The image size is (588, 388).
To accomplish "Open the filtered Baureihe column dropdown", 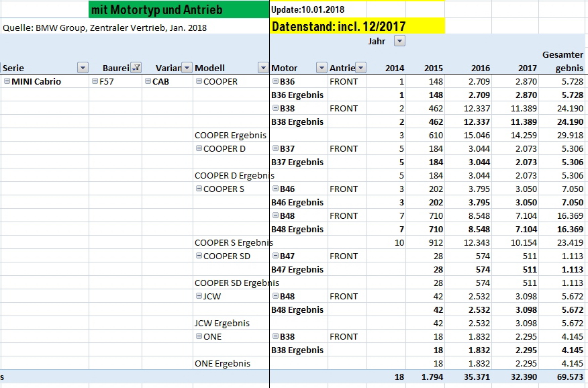I will click(x=136, y=68).
